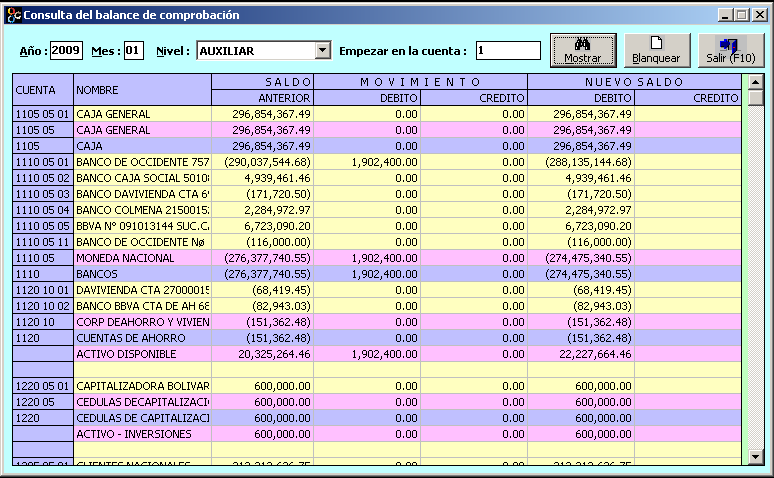774x478 pixels.
Task: Select CEDULAS DECAPITALIZACI row name
Action: 143,402
